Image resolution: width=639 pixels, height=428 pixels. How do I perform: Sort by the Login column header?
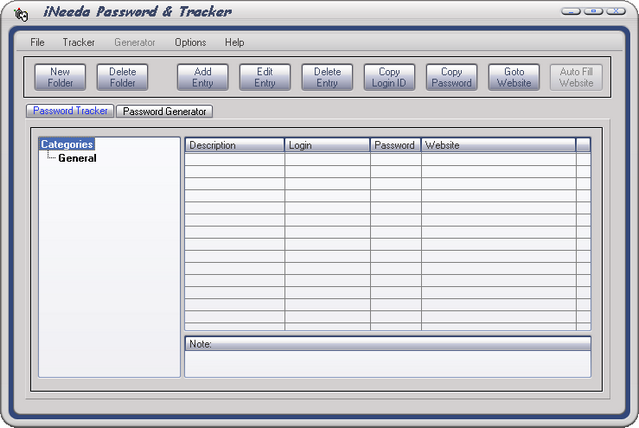tap(327, 145)
